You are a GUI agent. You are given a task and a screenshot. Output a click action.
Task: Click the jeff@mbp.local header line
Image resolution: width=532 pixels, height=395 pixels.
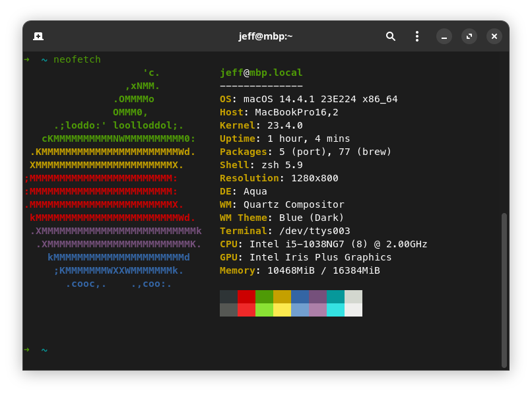coord(261,73)
